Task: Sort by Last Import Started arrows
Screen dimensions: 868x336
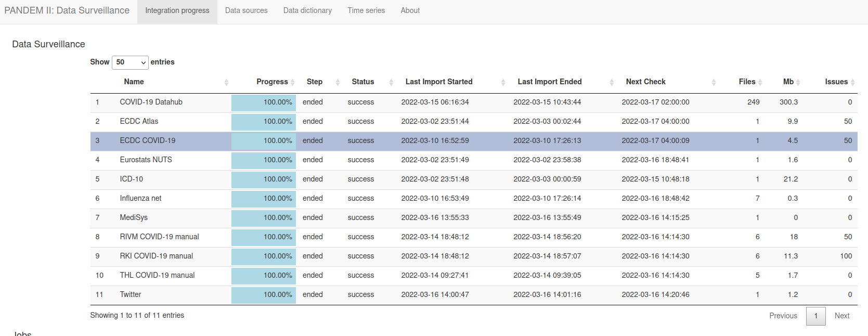Action: pyautogui.click(x=503, y=82)
